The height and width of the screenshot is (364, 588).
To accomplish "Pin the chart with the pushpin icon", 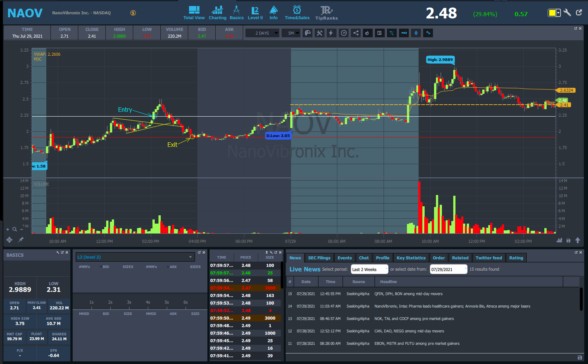I will tap(21, 239).
